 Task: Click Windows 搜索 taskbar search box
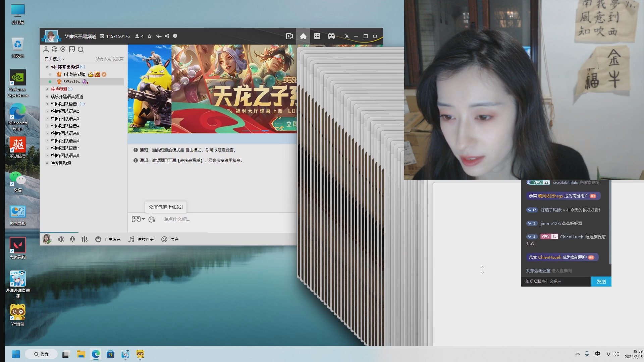(x=41, y=354)
